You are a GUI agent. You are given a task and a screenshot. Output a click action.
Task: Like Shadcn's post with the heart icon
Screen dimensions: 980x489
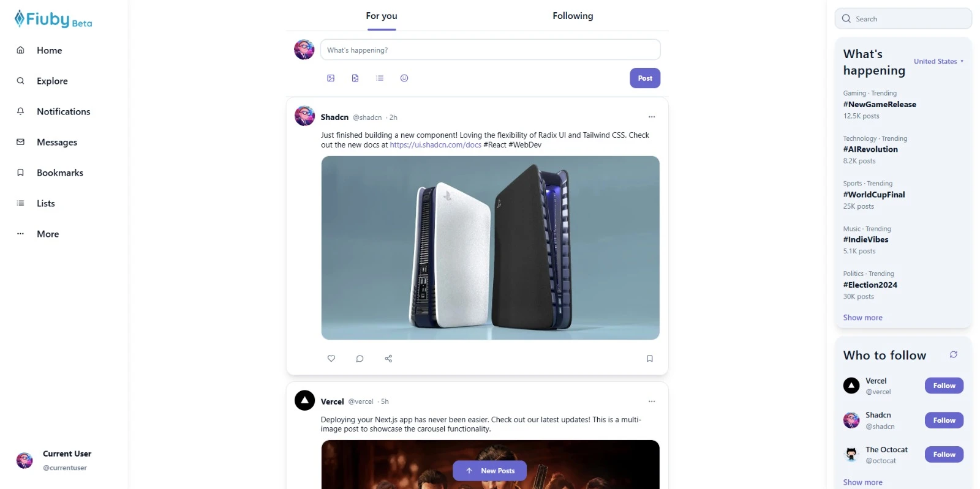331,359
